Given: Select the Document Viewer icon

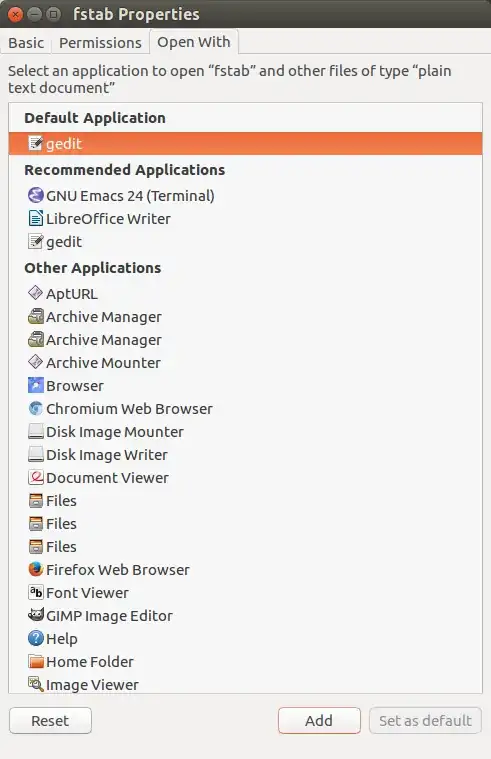Looking at the screenshot, I should [x=36, y=477].
